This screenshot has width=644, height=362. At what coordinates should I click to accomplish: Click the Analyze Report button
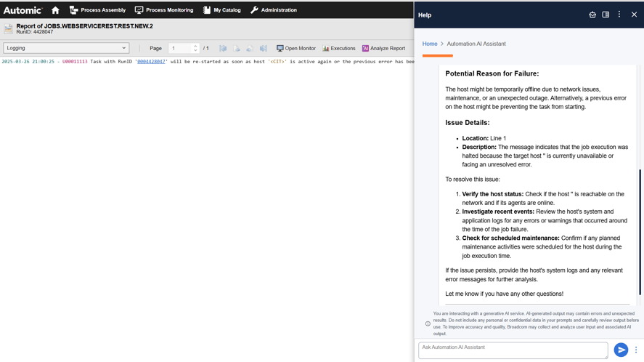(383, 49)
